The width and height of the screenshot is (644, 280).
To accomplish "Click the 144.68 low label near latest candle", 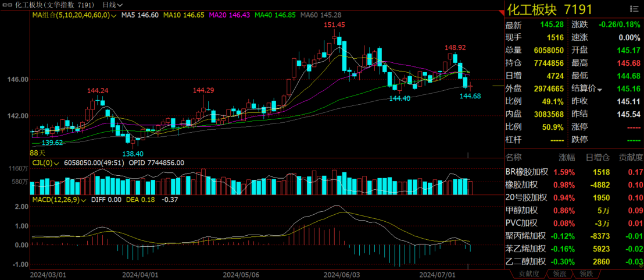I will (470, 96).
